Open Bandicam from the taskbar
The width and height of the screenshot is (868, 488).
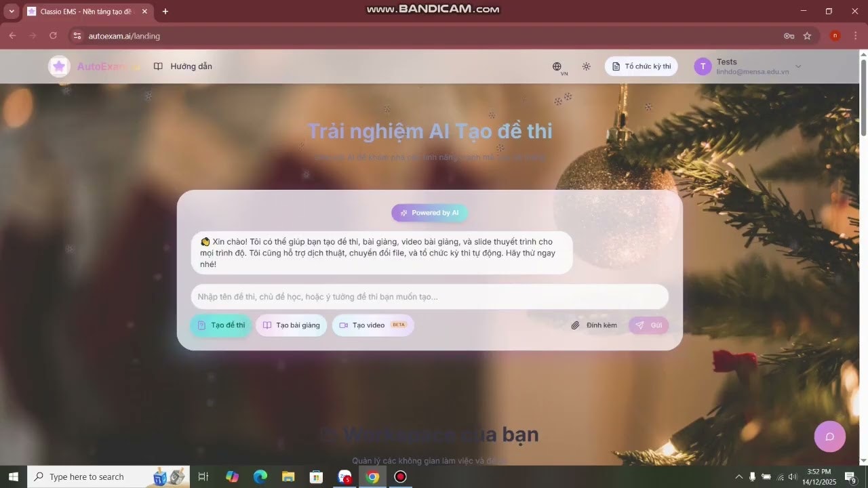tap(400, 476)
